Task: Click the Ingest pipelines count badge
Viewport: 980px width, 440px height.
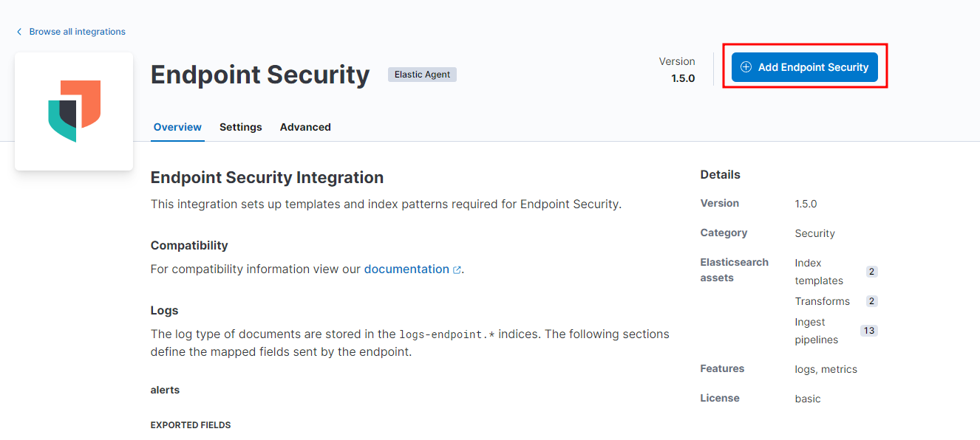Action: (868, 331)
